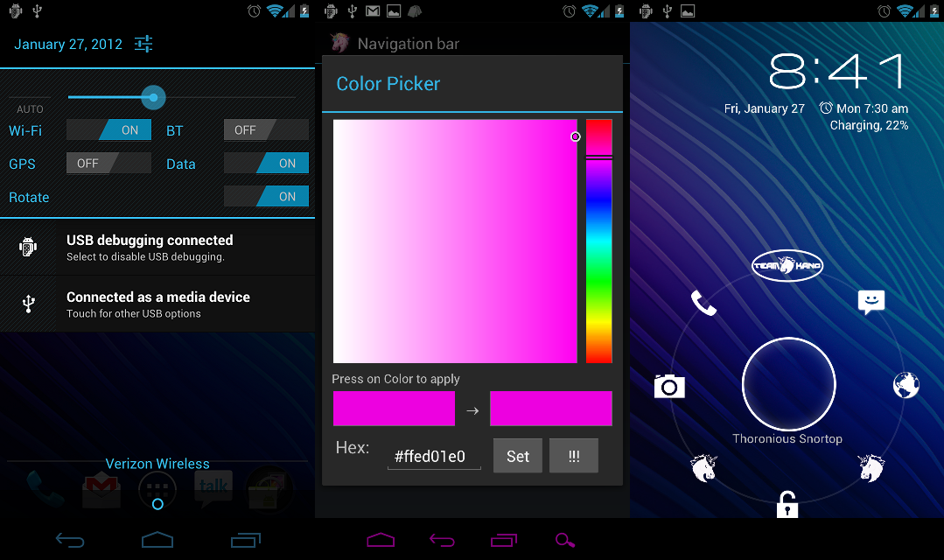Tap the magenta Back nav button
The height and width of the screenshot is (560, 944).
(442, 540)
